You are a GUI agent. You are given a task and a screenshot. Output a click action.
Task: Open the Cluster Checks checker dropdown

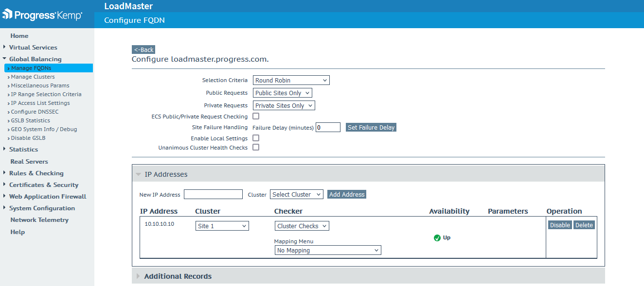pyautogui.click(x=302, y=226)
